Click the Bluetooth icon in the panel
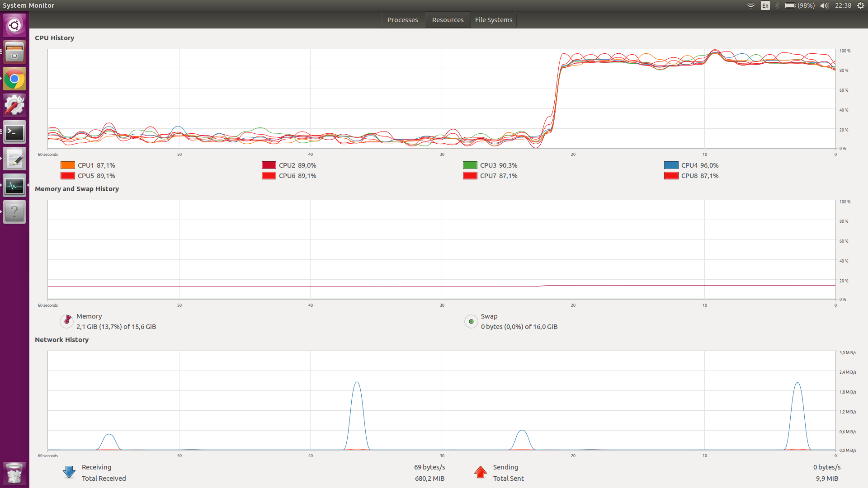Screen dimensions: 868x488 point(777,5)
